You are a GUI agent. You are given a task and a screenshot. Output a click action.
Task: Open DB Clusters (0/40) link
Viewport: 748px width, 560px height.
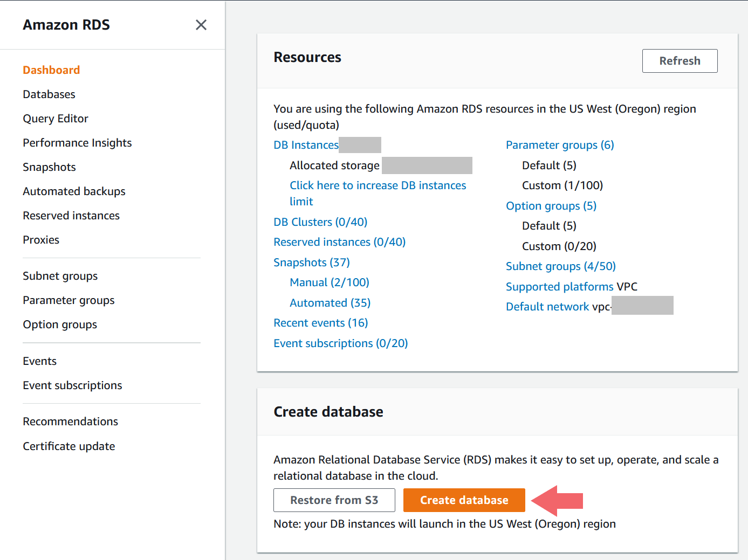(320, 222)
